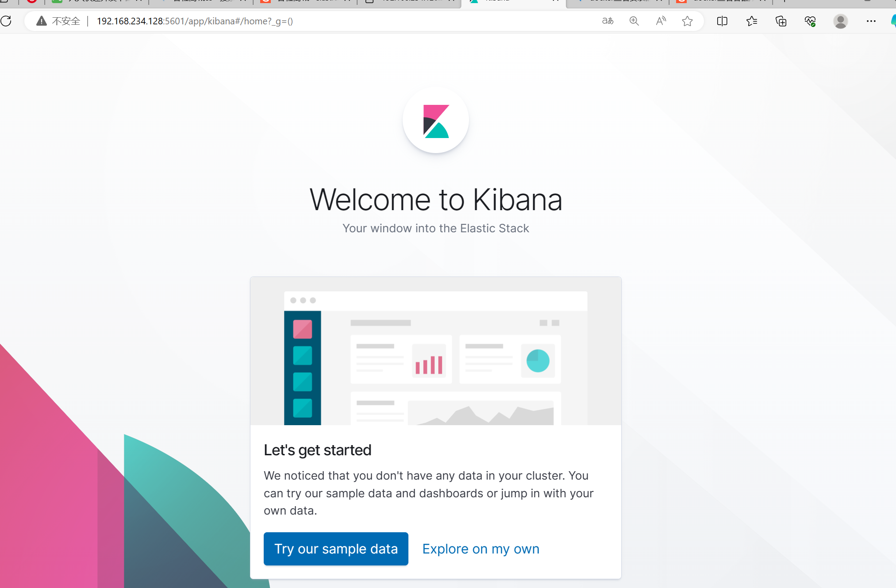Screen dimensions: 896x588
Task: Click the Welcome to Kibana heading
Action: [x=435, y=200]
